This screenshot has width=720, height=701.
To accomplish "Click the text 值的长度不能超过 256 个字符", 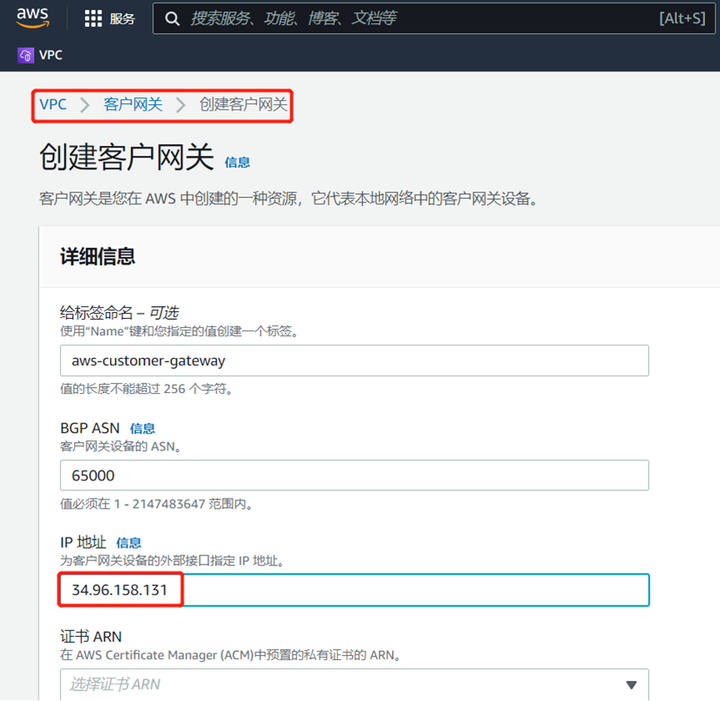I will [x=146, y=389].
